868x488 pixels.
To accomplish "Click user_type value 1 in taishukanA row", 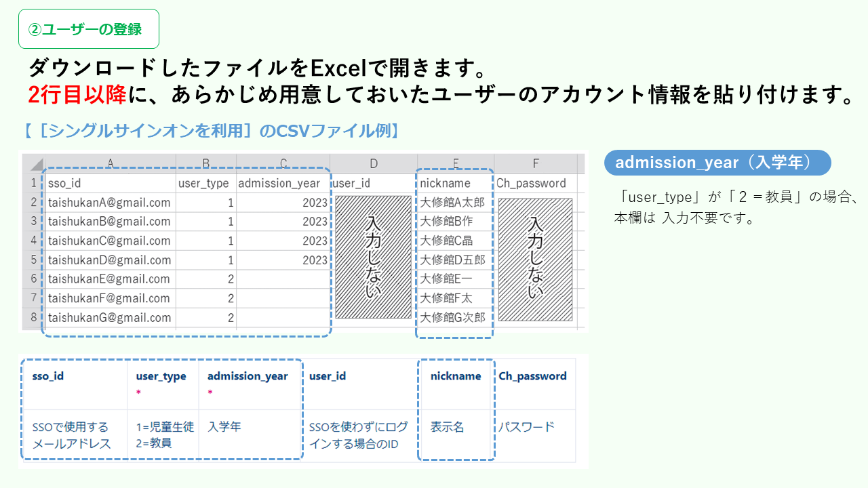I will [206, 202].
